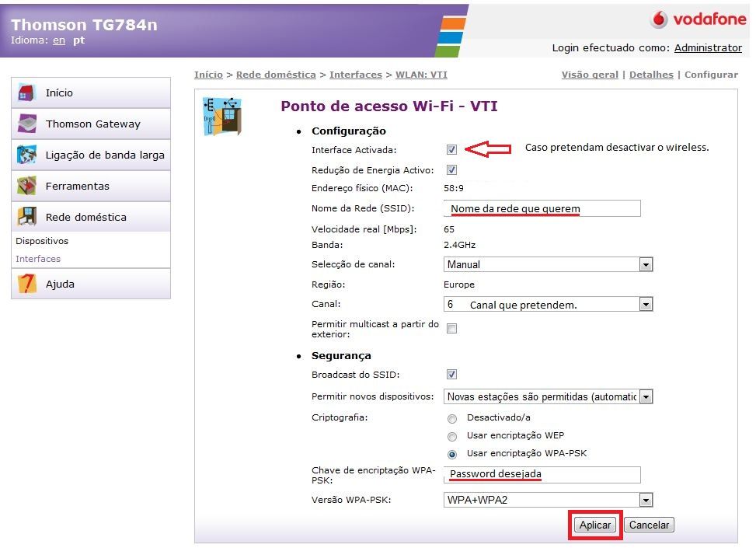Toggle Redução de Energia Activo checkbox
The height and width of the screenshot is (548, 756).
[451, 169]
